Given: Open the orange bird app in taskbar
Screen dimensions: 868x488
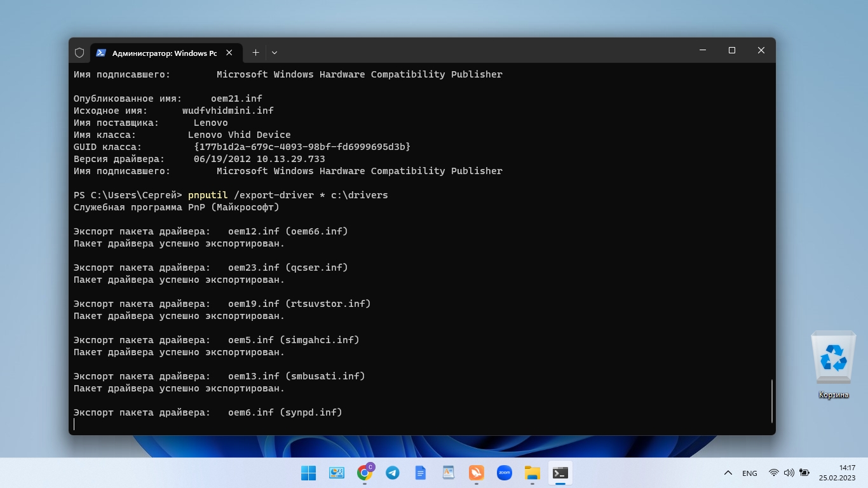Looking at the screenshot, I should 476,473.
